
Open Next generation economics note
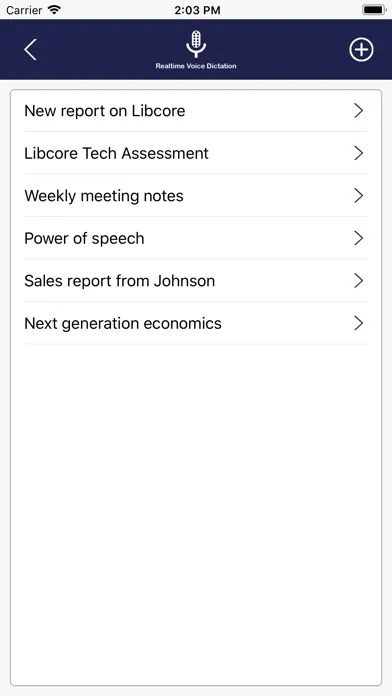pyautogui.click(x=196, y=324)
